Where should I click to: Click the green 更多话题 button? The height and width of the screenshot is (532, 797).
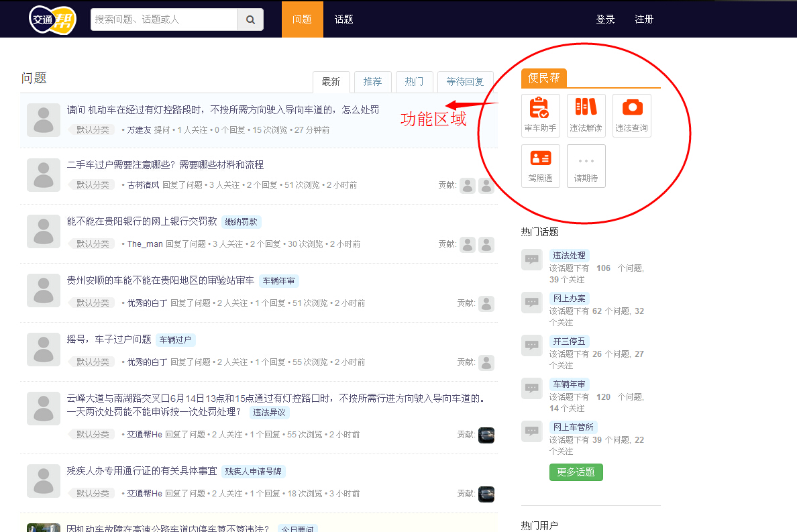pyautogui.click(x=576, y=472)
